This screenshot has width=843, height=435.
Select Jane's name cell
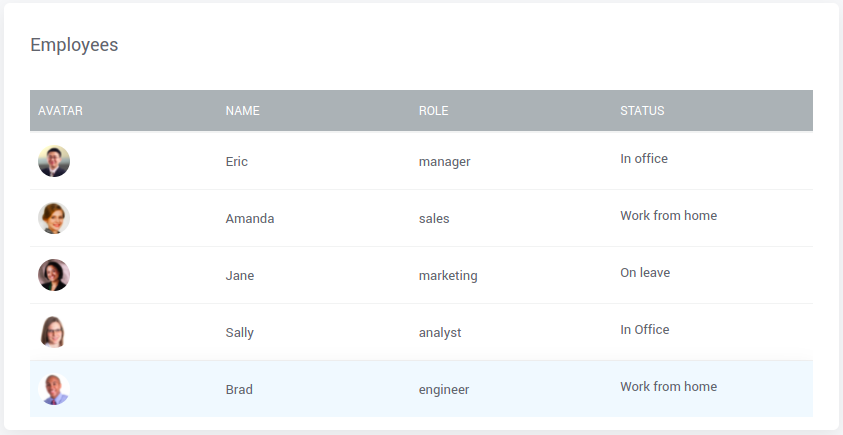240,276
